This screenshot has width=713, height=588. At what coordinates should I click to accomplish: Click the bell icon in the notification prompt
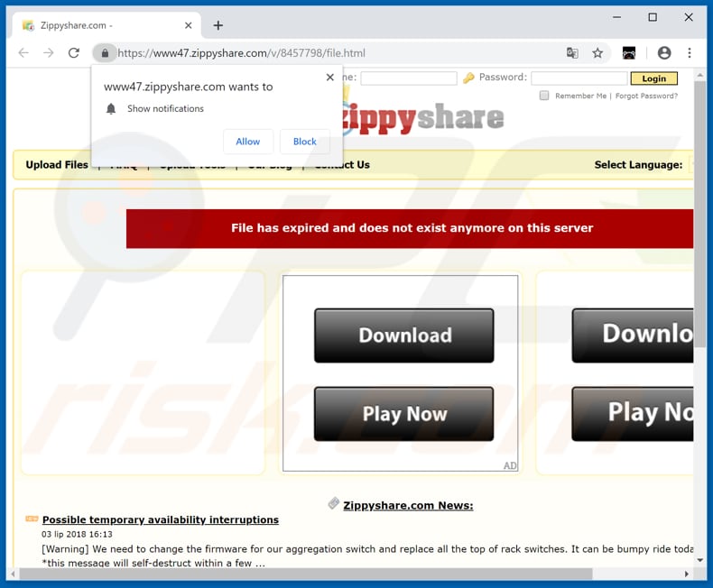coord(111,108)
